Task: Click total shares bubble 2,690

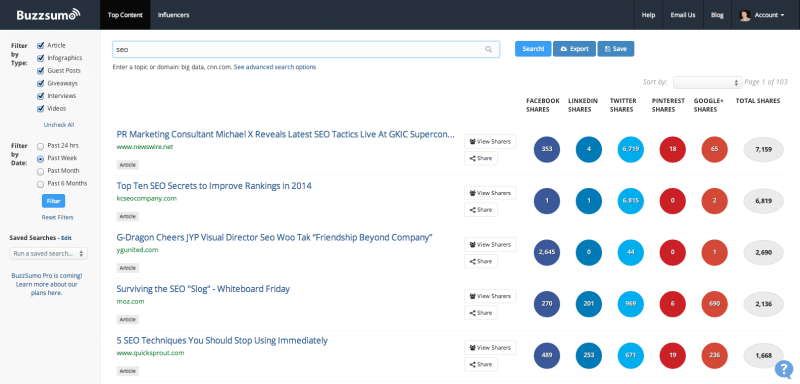Action: coord(763,252)
